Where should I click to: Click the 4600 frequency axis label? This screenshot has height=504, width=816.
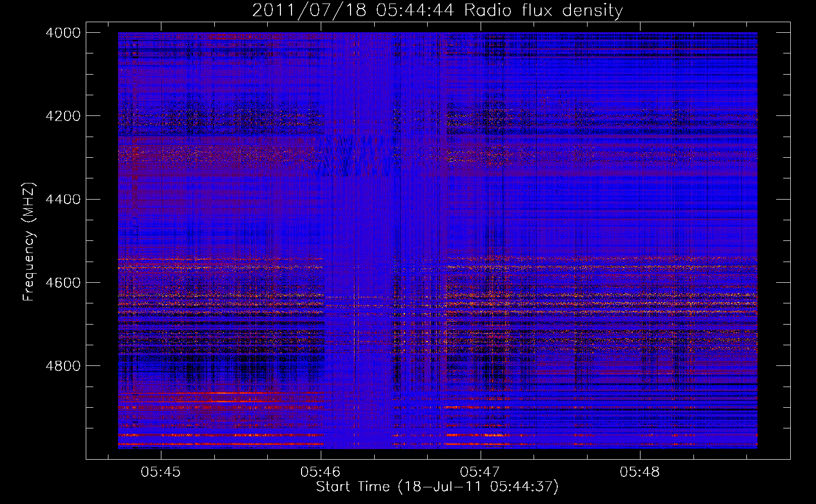[63, 283]
